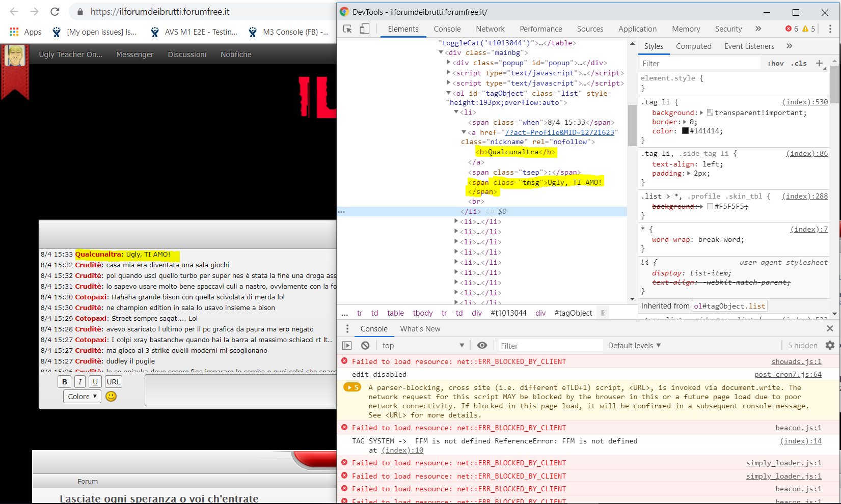
Task: Open the Default levels dropdown
Action: [x=634, y=346]
